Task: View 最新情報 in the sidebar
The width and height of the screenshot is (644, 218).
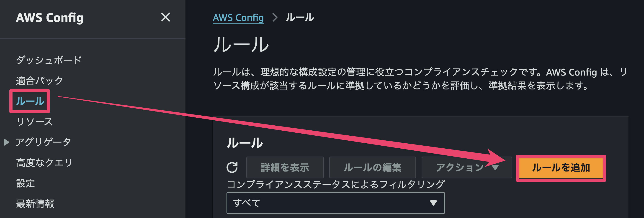Action: [x=35, y=203]
